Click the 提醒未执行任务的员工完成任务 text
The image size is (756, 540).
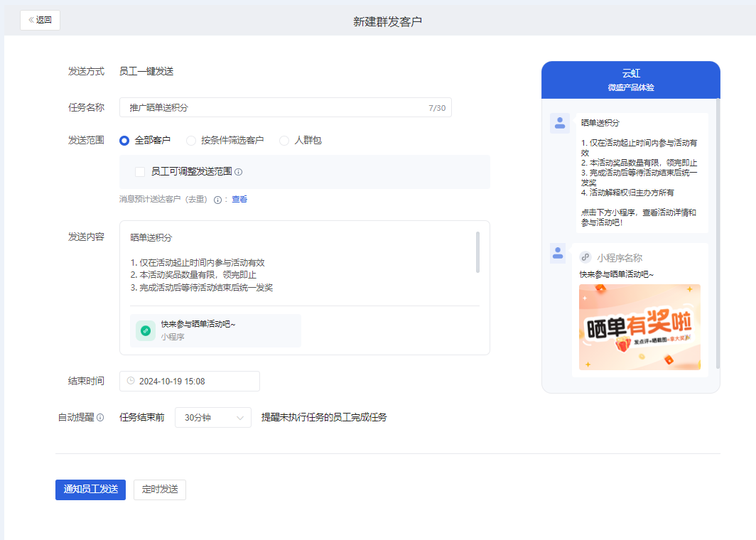(324, 418)
